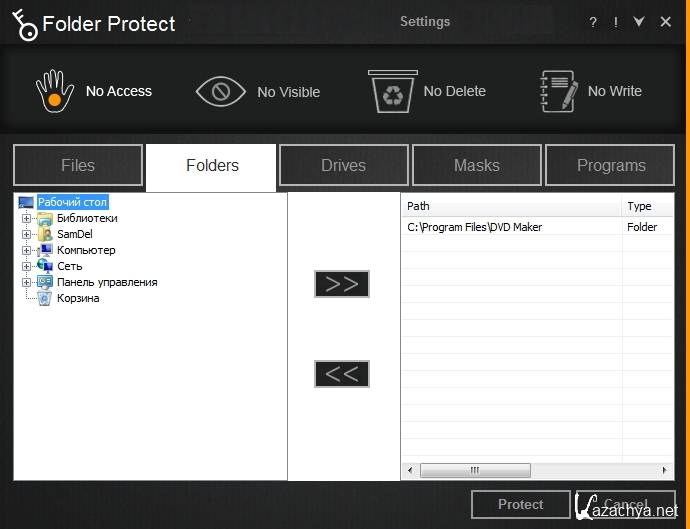690x529 pixels.
Task: Click the double left arrow remove button
Action: click(x=342, y=374)
